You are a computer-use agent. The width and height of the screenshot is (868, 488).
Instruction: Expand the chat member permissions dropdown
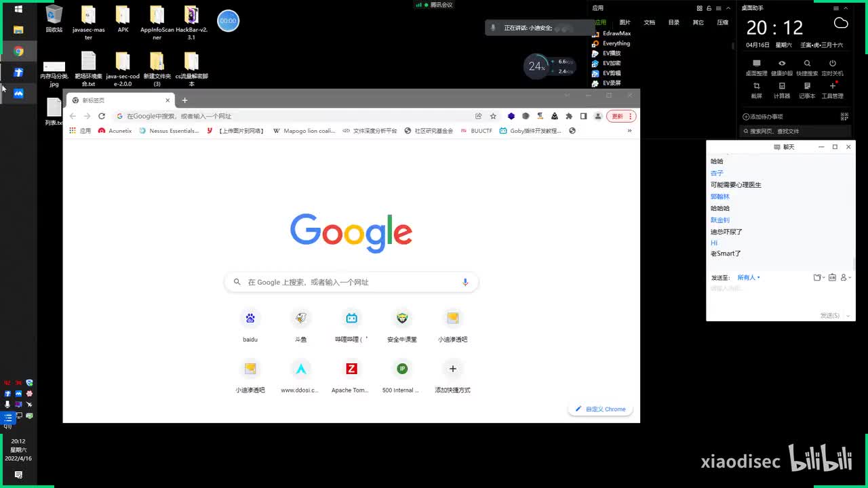(846, 277)
